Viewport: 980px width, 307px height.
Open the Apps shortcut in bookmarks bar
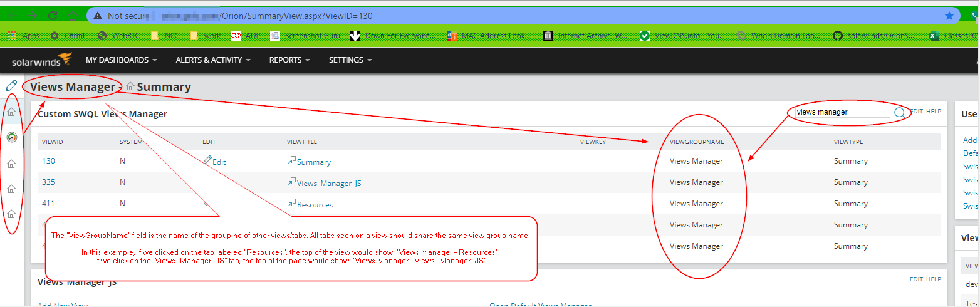pos(25,36)
